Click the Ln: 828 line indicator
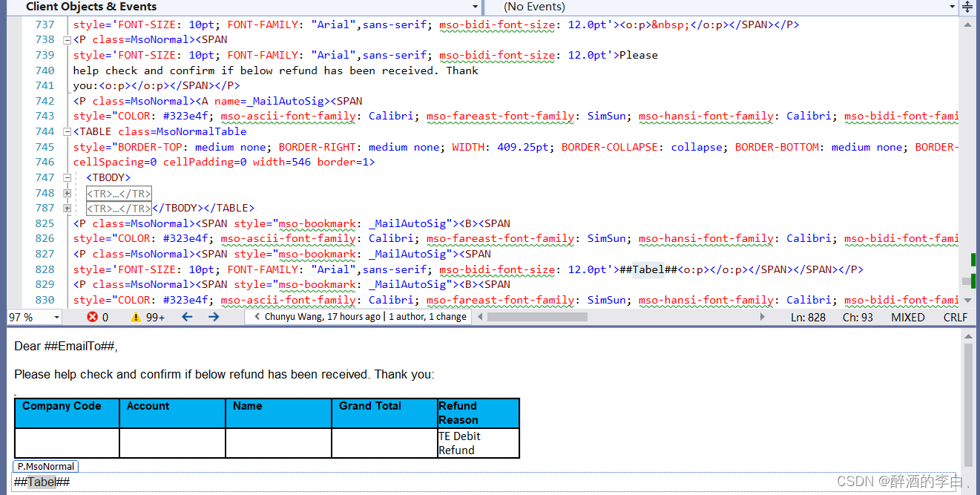 pos(808,317)
